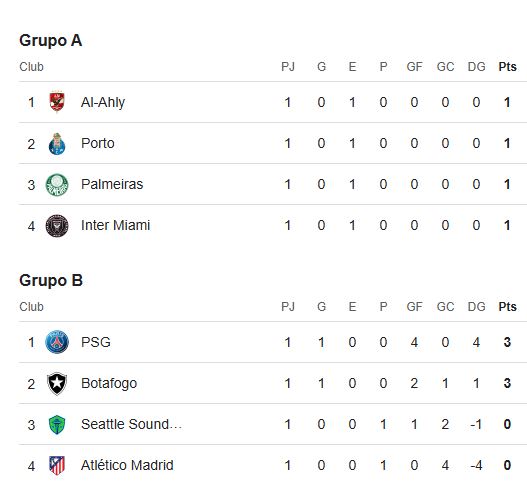Open the PSG team name

pyautogui.click(x=96, y=342)
